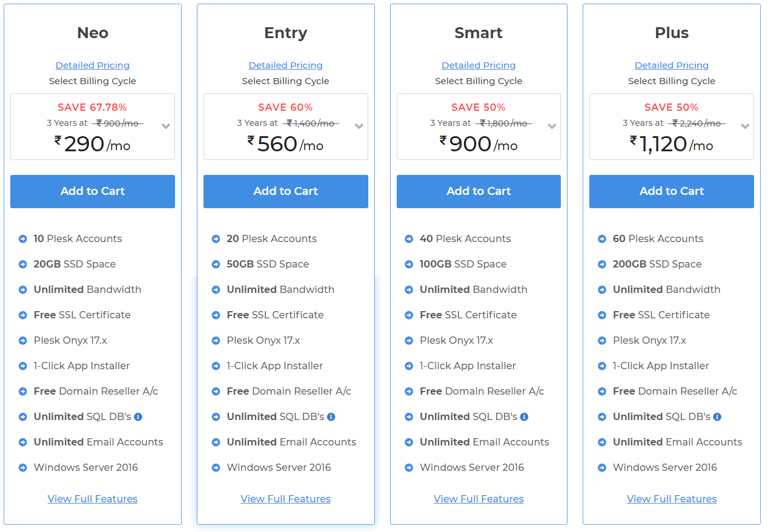Click bullet icon before Neo Windows Server 2016
The image size is (768, 532).
[x=23, y=468]
